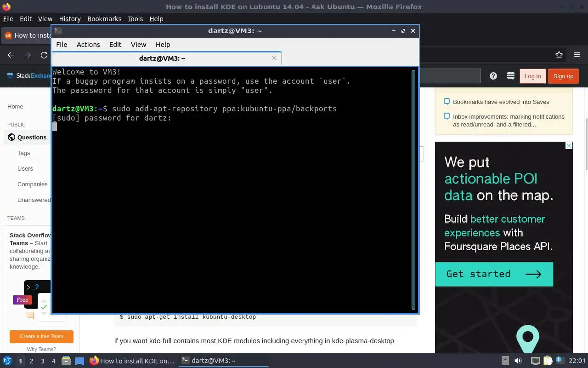Click the Stack Exchange search field
The width and height of the screenshot is (588, 368).
[451, 76]
